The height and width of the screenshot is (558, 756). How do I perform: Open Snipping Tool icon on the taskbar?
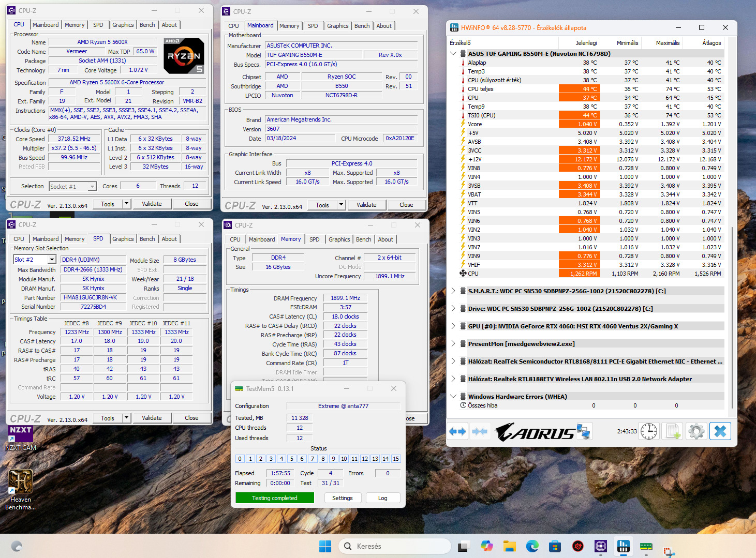669,551
